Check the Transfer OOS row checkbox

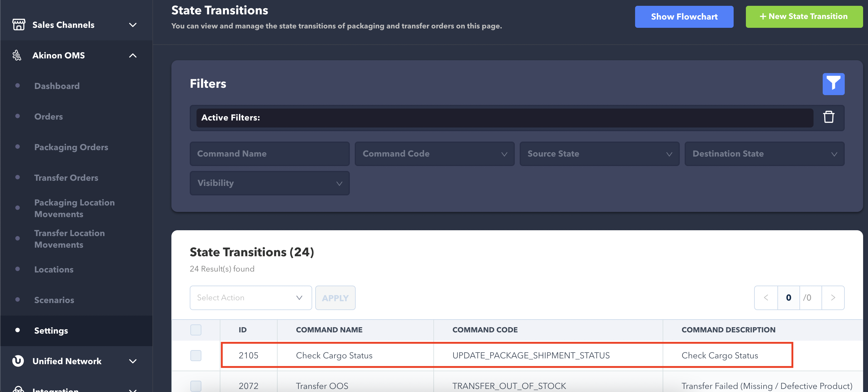[x=196, y=385]
